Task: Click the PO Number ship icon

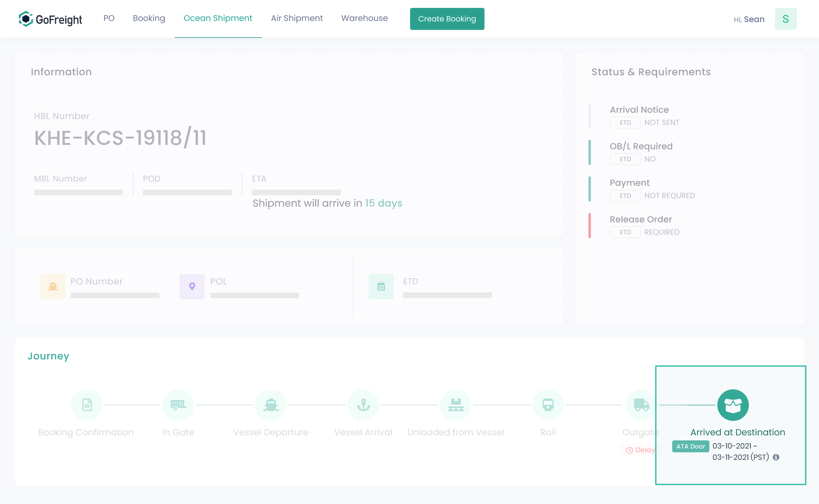Action: [x=53, y=286]
